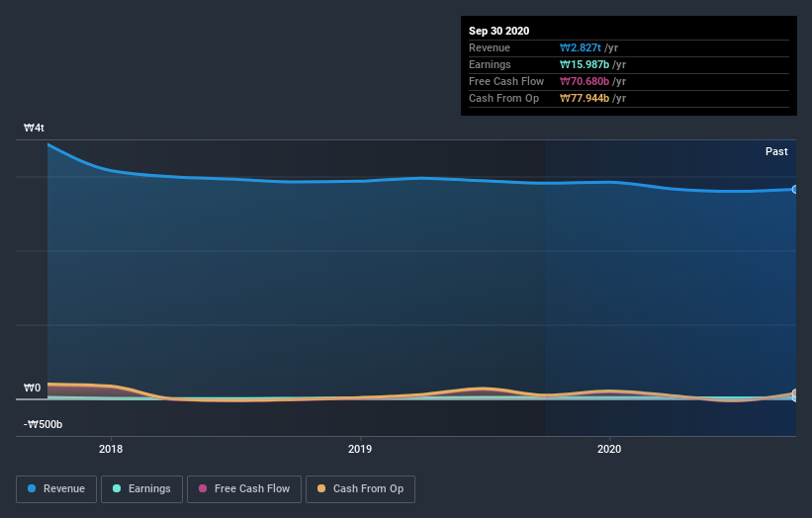812x518 pixels.
Task: Click the ₩15.987b earnings value
Action: click(585, 64)
